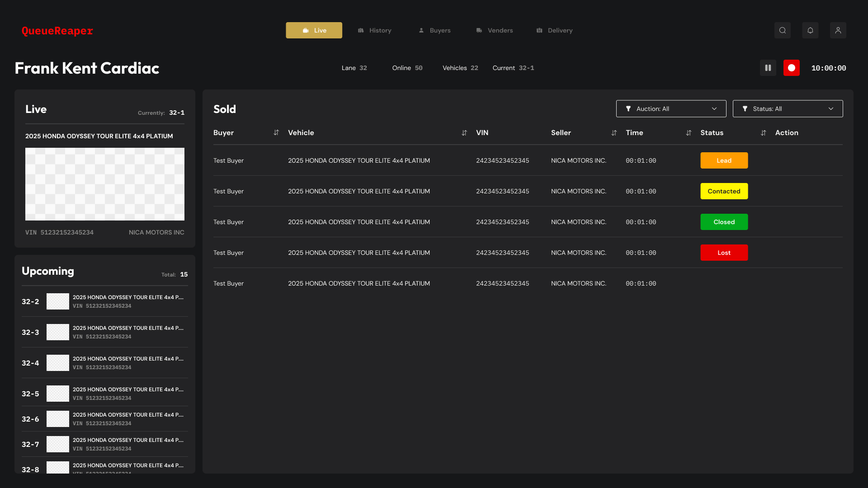The image size is (868, 488).
Task: Open the Status: All dropdown
Action: coord(788,108)
